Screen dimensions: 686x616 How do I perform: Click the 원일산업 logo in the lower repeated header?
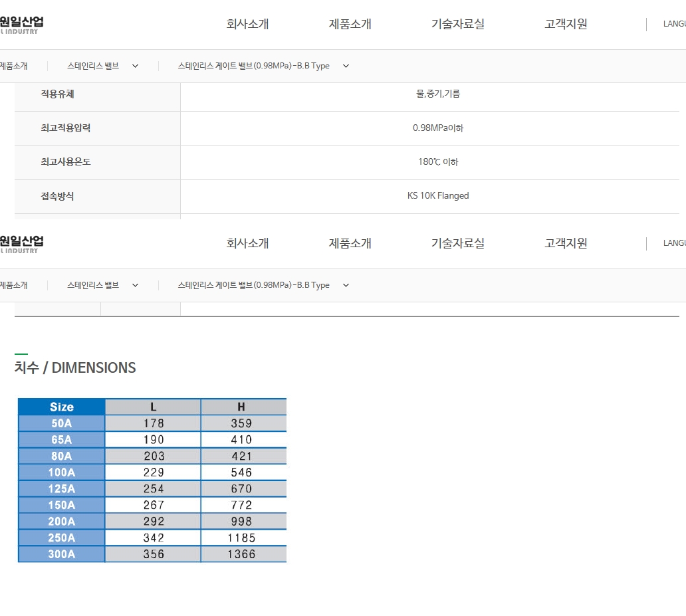(21, 244)
